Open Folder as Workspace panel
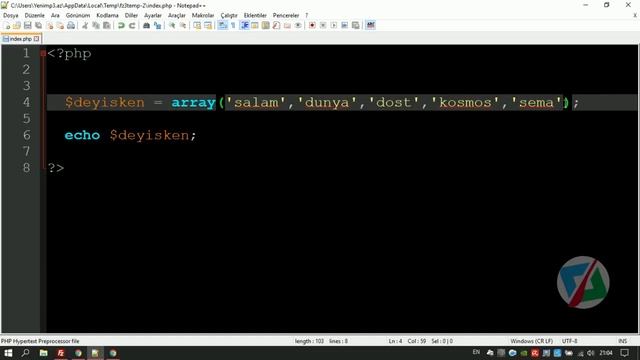This screenshot has width=640, height=360. coord(287,25)
